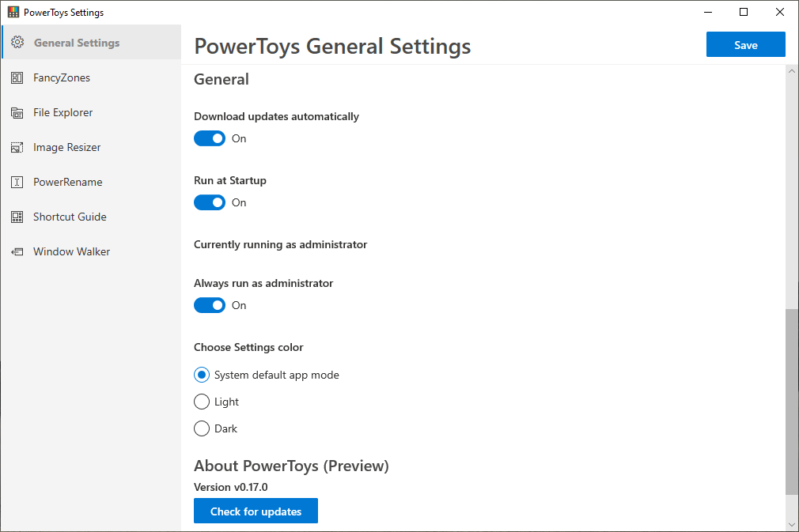Toggle Always run as administrator off

coord(209,305)
